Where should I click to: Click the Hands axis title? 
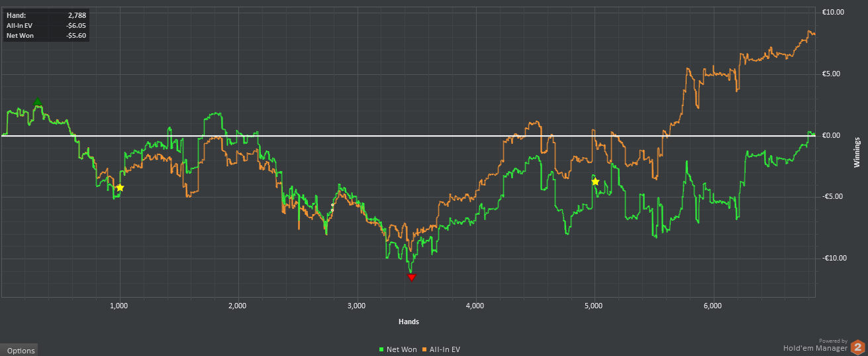pos(408,322)
